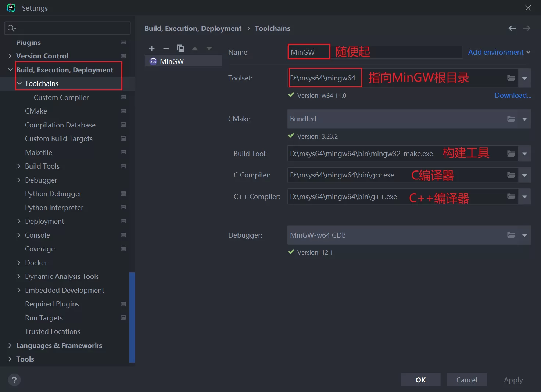Select MinGW toolchain in list
541x392 pixels.
click(x=183, y=61)
